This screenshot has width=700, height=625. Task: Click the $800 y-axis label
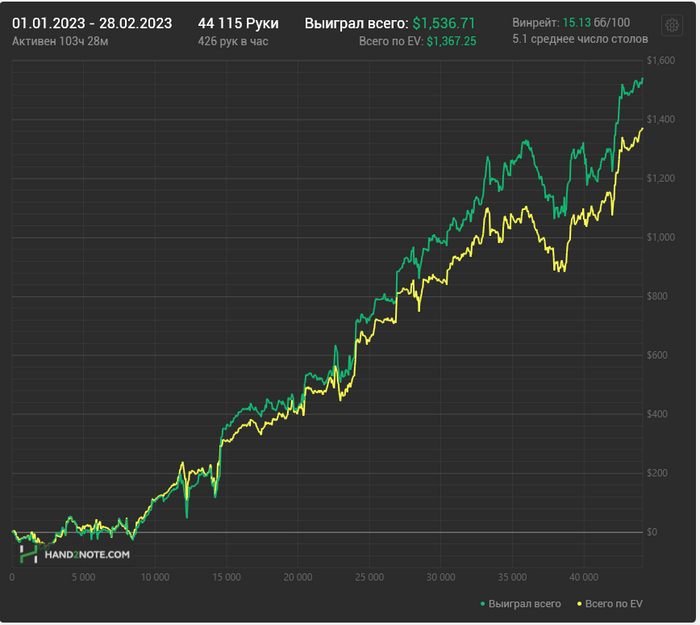(657, 296)
